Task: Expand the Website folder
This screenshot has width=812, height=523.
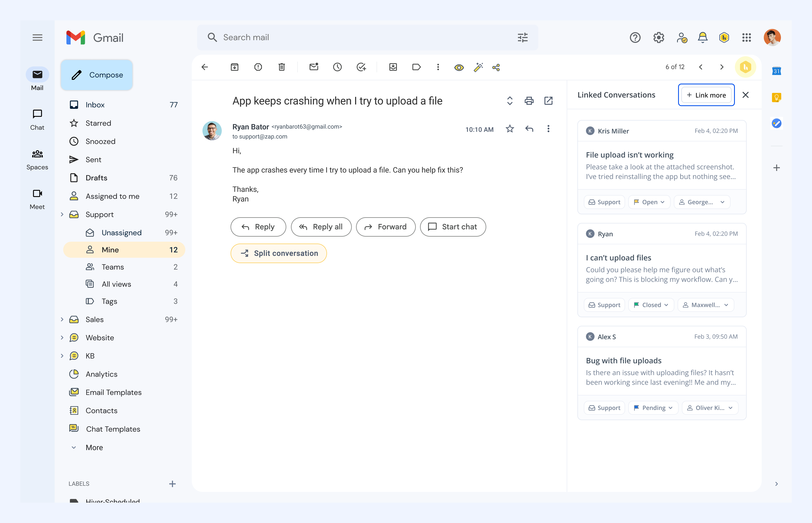Action: click(x=62, y=338)
